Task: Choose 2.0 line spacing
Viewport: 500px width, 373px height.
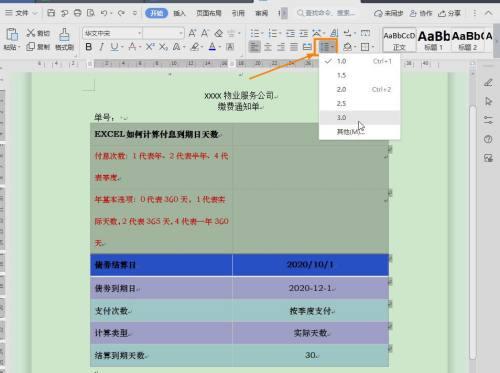Action: pyautogui.click(x=359, y=89)
